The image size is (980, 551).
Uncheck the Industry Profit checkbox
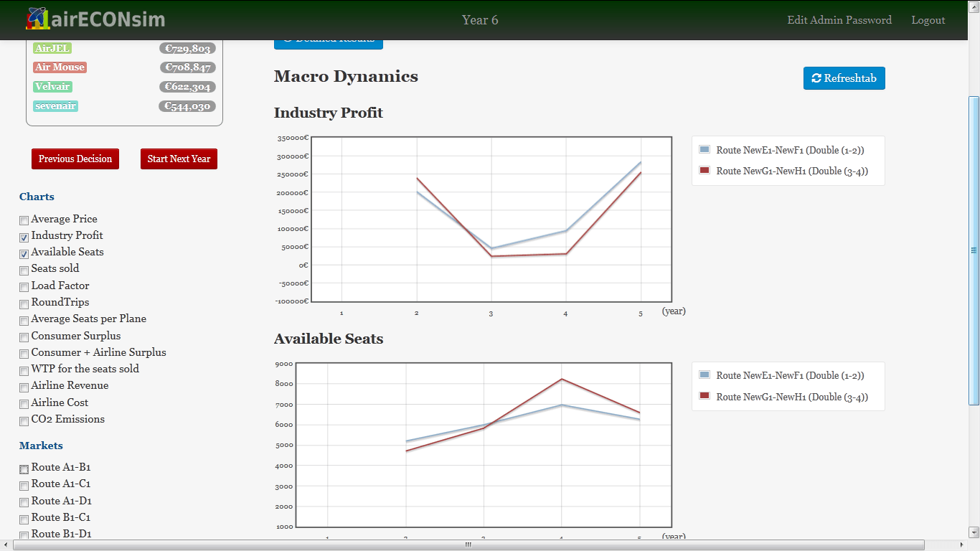(x=24, y=237)
